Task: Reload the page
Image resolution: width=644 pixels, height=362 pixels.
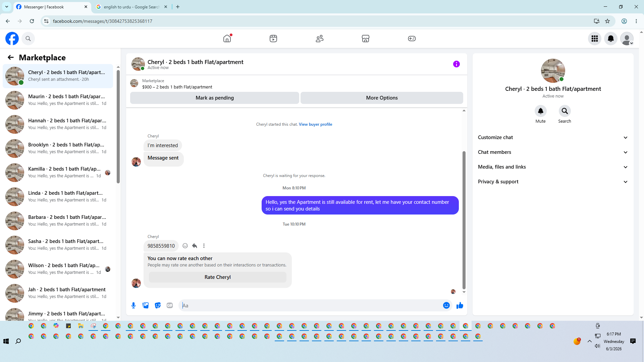Action: tap(32, 21)
